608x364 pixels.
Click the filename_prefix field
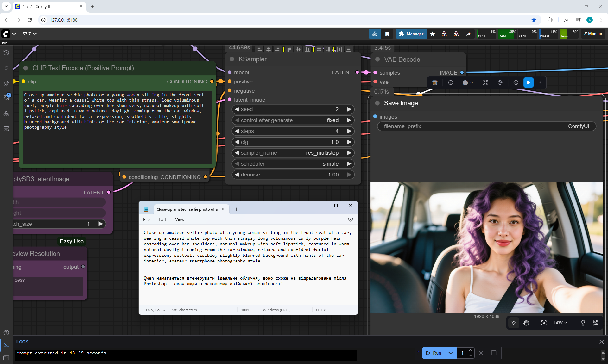click(x=486, y=126)
